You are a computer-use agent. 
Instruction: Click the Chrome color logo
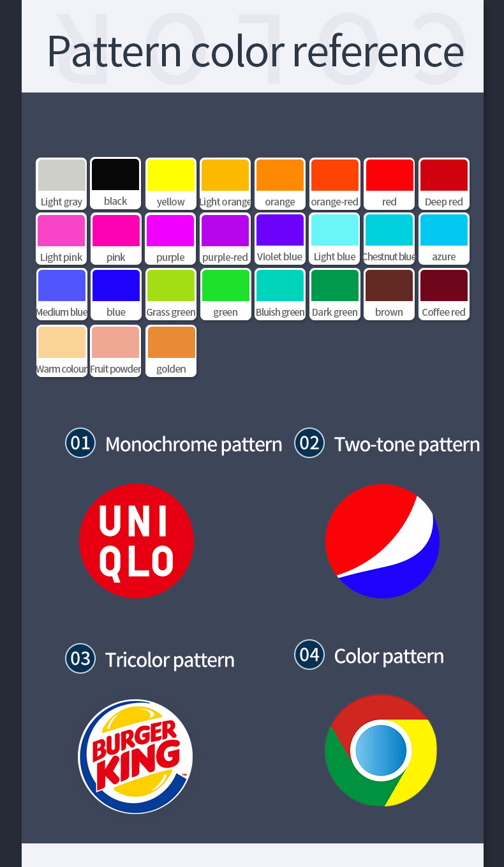point(381,750)
